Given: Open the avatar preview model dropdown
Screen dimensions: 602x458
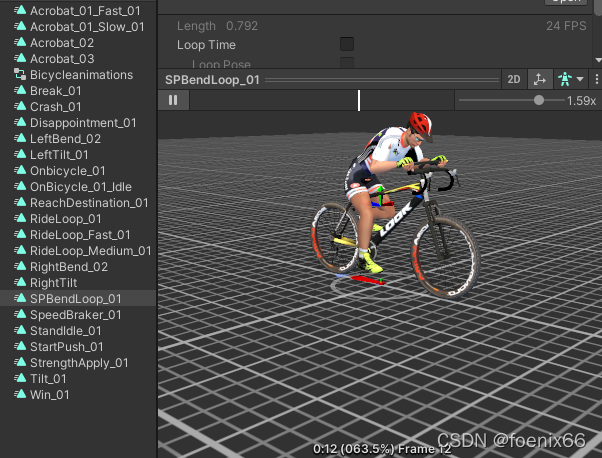Looking at the screenshot, I should 571,79.
